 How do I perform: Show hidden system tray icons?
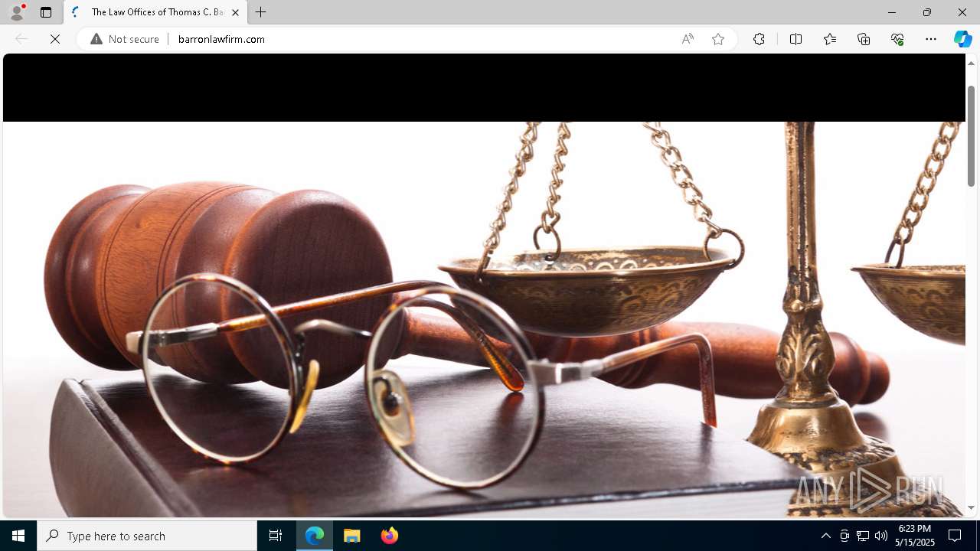[x=825, y=536]
